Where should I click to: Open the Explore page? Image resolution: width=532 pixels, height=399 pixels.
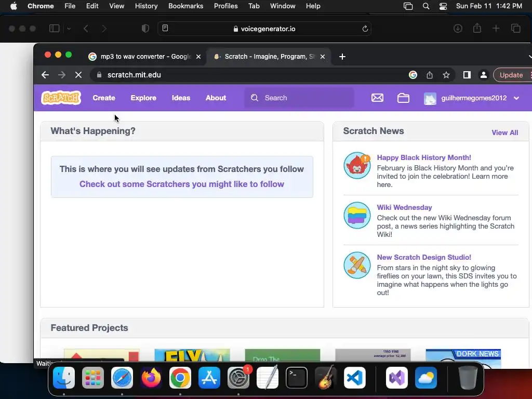[143, 98]
